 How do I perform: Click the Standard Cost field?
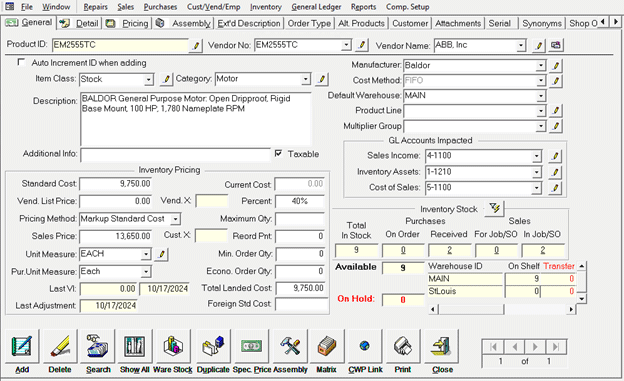pyautogui.click(x=115, y=184)
